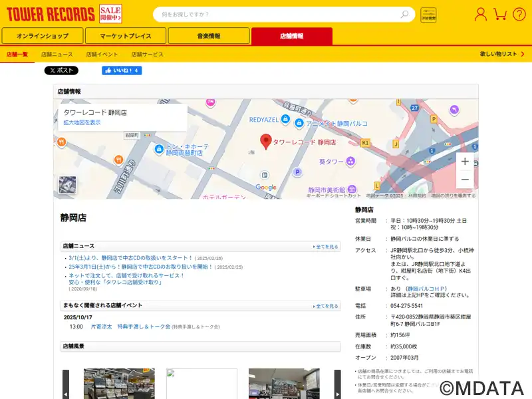Open news about 3/1(土) 中古CD取扱いスタート

tap(130, 258)
